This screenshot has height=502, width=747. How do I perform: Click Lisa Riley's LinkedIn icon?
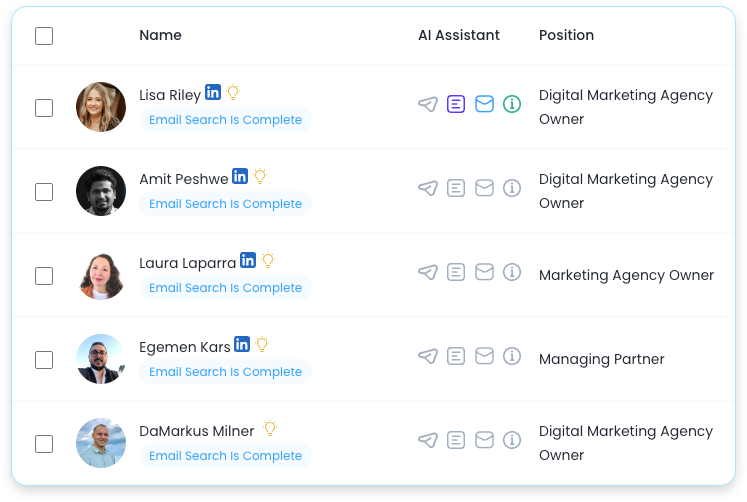(213, 92)
